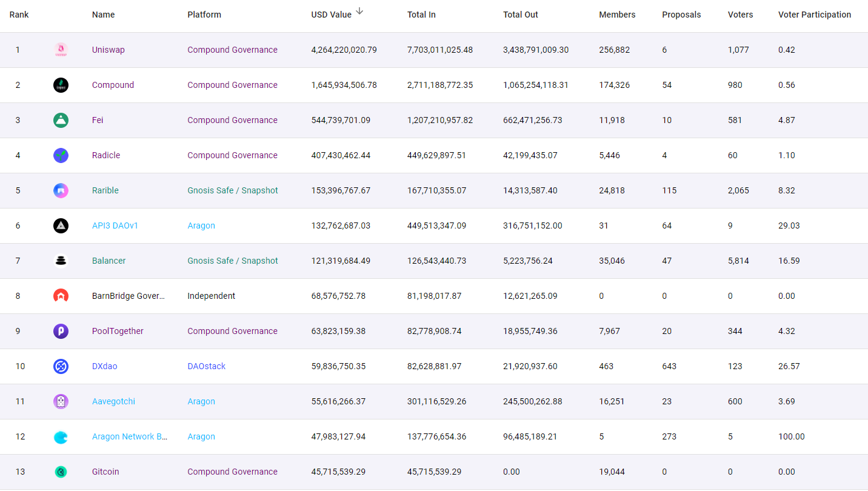Select Total Out value 245,500,262.88
The width and height of the screenshot is (868, 491).
(533, 401)
